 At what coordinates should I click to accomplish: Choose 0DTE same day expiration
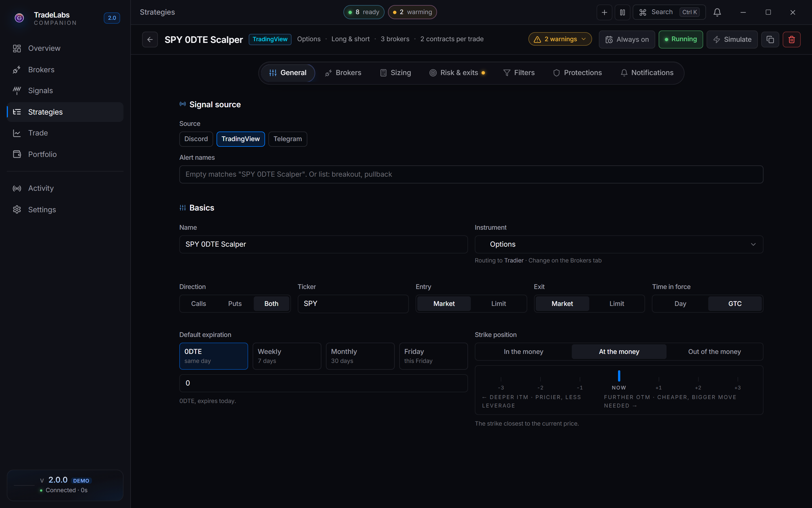click(x=213, y=356)
